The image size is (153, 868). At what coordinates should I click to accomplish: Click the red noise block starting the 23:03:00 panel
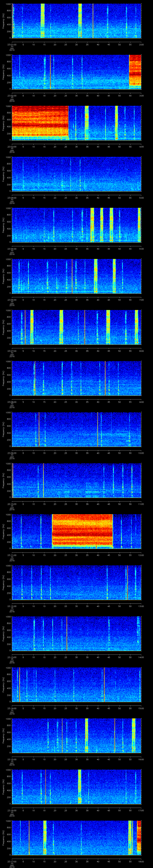40,121
